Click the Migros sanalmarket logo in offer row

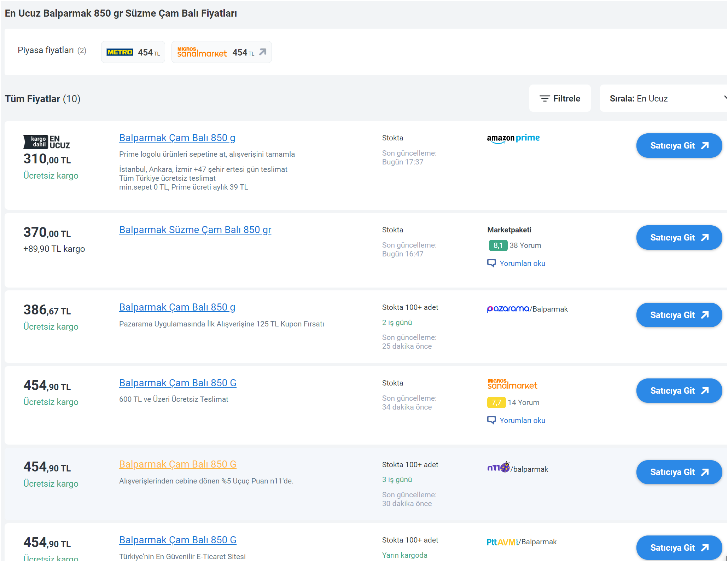pyautogui.click(x=512, y=384)
